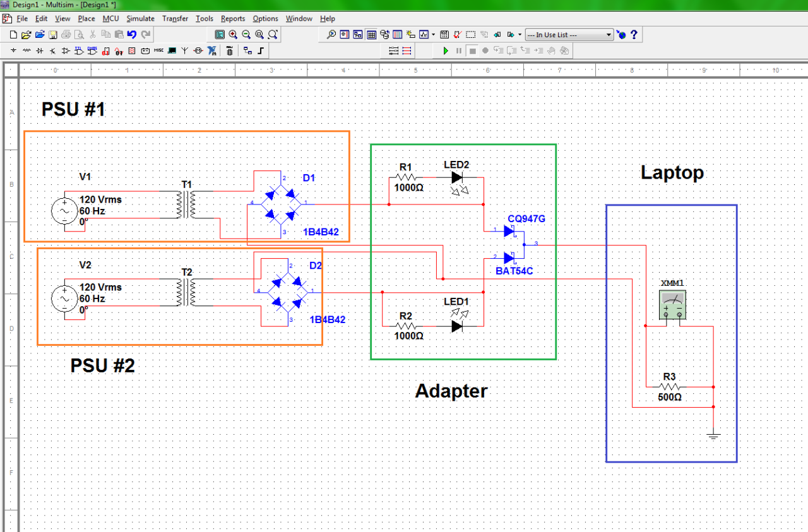Click the "CQ947G" part label

click(x=526, y=219)
